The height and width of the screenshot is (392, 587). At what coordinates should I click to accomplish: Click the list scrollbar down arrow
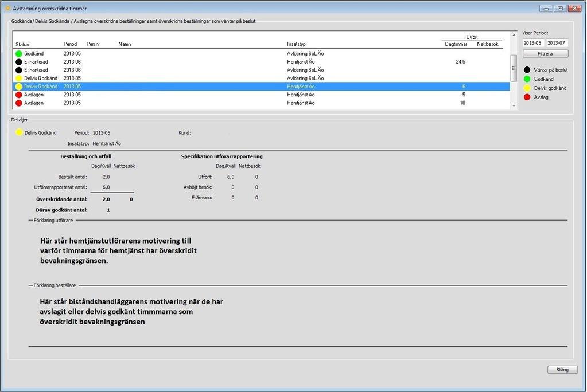click(x=514, y=106)
